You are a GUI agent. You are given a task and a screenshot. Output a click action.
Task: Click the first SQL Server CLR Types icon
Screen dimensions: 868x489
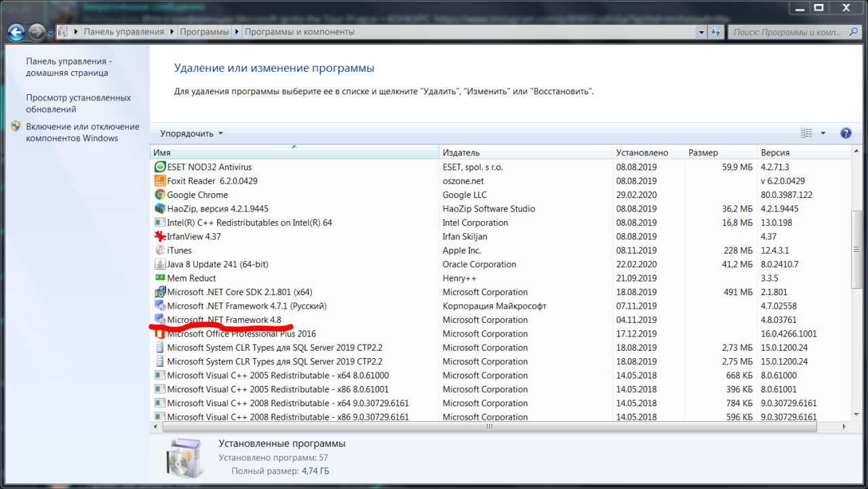[160, 348]
